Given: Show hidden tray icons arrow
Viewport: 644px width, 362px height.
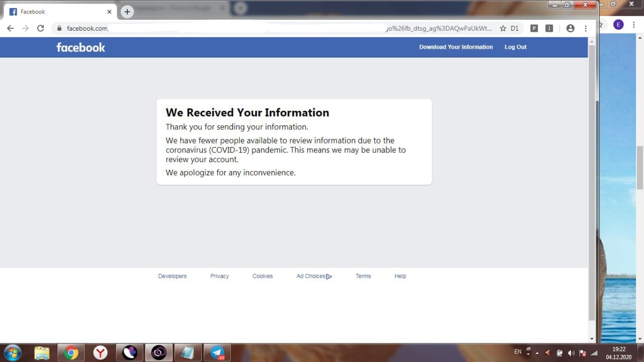Looking at the screenshot, I should 537,353.
